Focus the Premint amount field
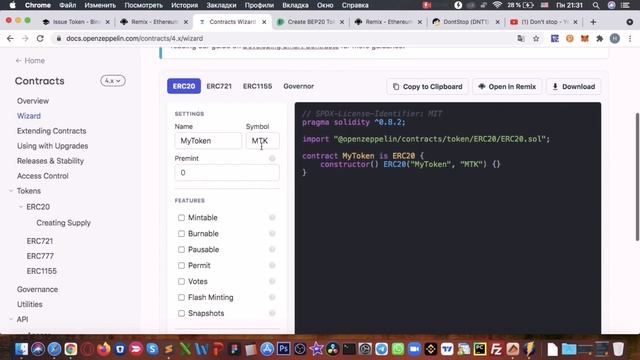The width and height of the screenshot is (640, 360). click(227, 173)
